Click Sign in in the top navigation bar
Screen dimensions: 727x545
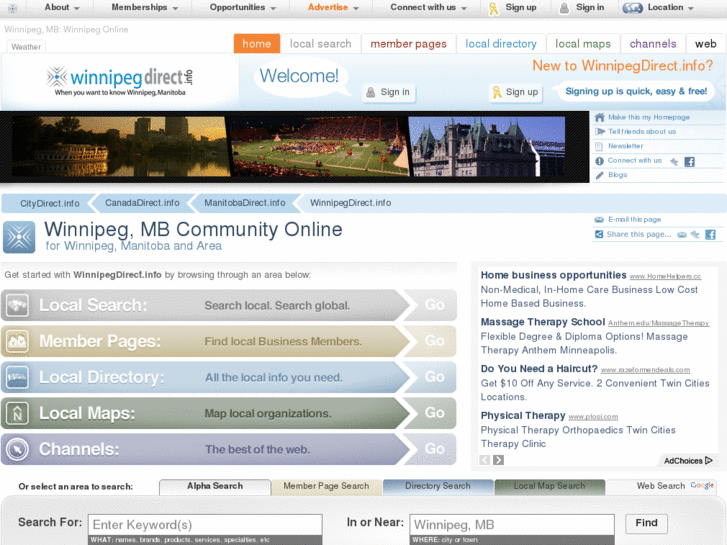(582, 7)
